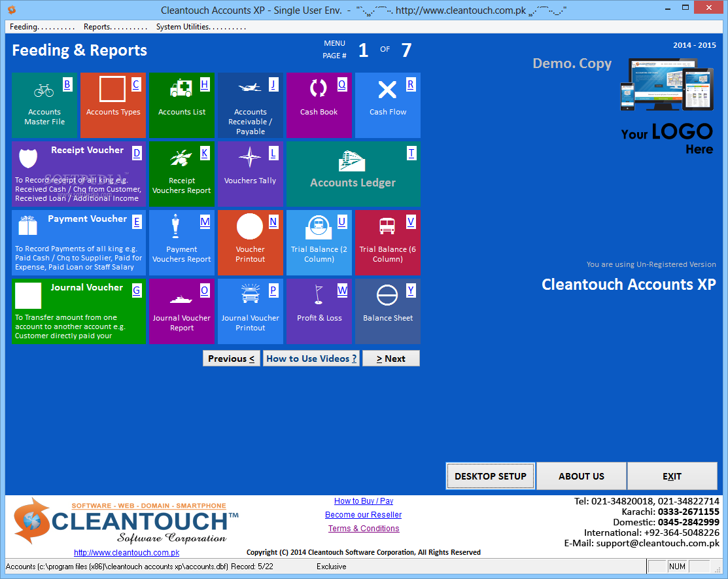The width and height of the screenshot is (728, 579).
Task: Click the 'Record: 5/22' status bar text
Action: (x=252, y=567)
